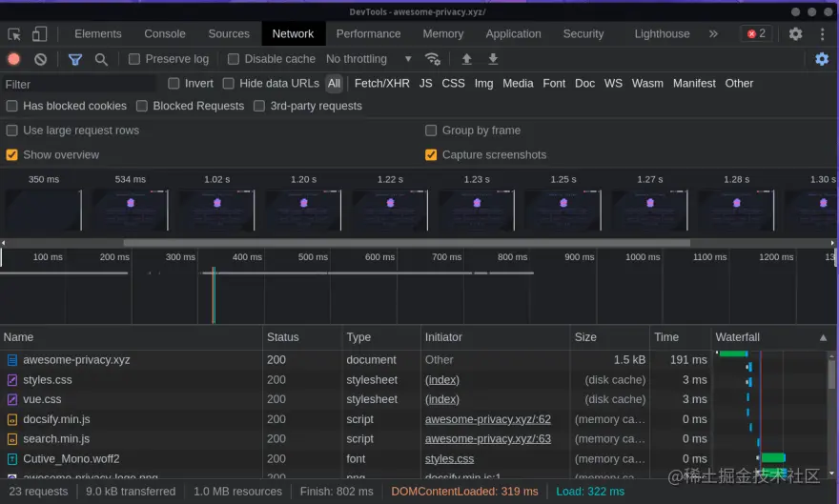The height and width of the screenshot is (504, 839).
Task: Filter requests by Font
Action: tap(554, 84)
